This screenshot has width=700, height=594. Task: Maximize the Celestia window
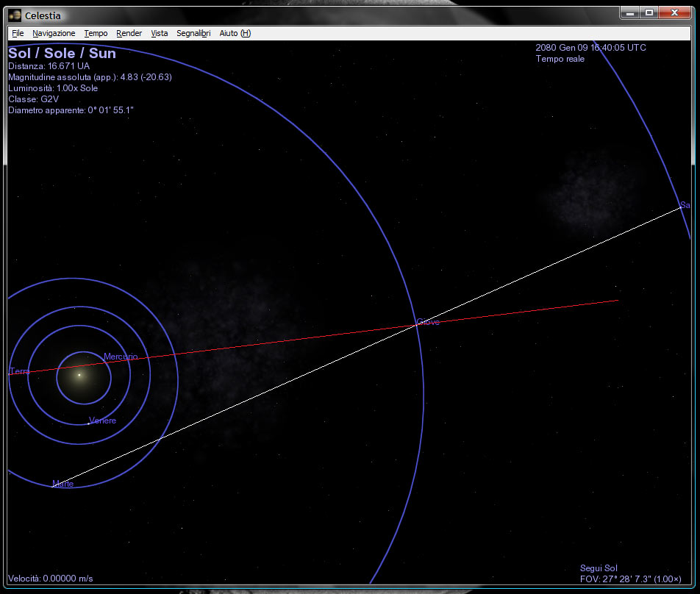(x=649, y=13)
